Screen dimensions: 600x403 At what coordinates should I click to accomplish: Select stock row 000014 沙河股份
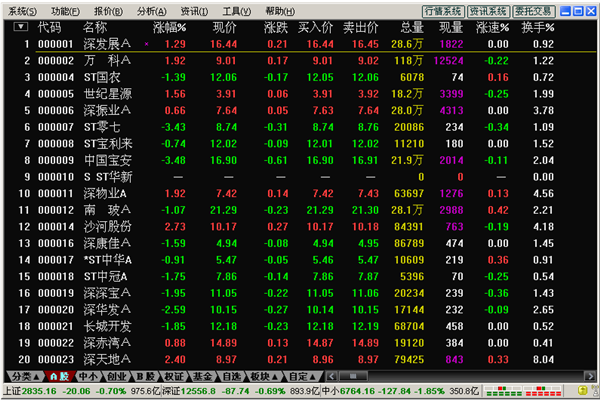[300, 227]
